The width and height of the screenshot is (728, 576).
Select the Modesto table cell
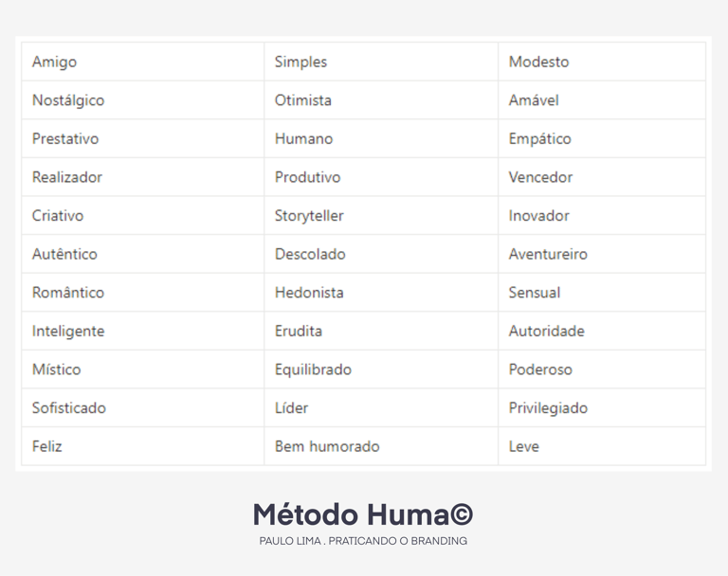pos(538,62)
